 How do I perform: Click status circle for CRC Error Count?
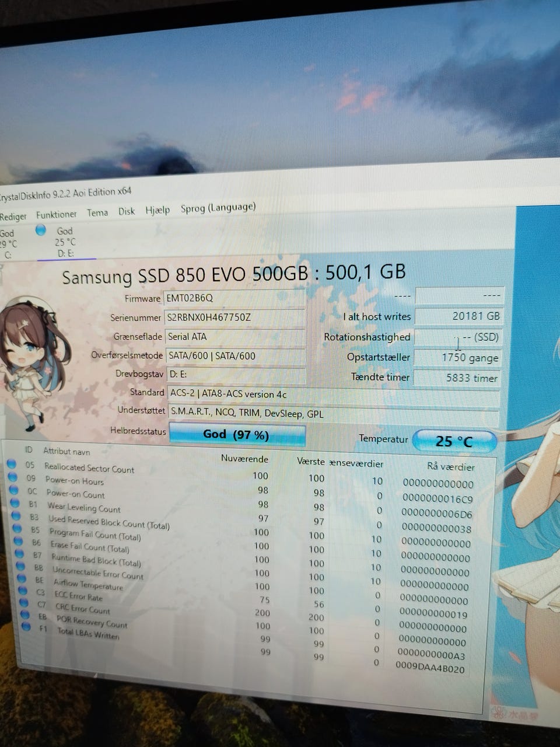click(x=24, y=602)
